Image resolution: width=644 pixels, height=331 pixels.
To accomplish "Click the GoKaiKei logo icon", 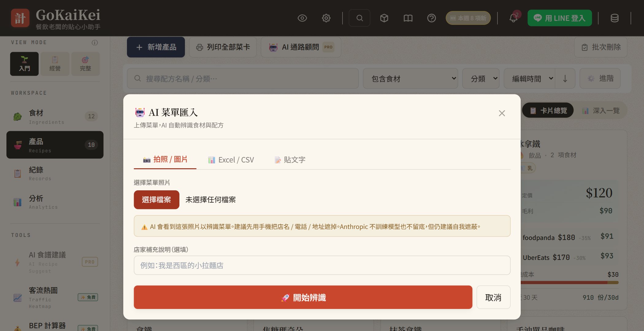I will tap(20, 18).
